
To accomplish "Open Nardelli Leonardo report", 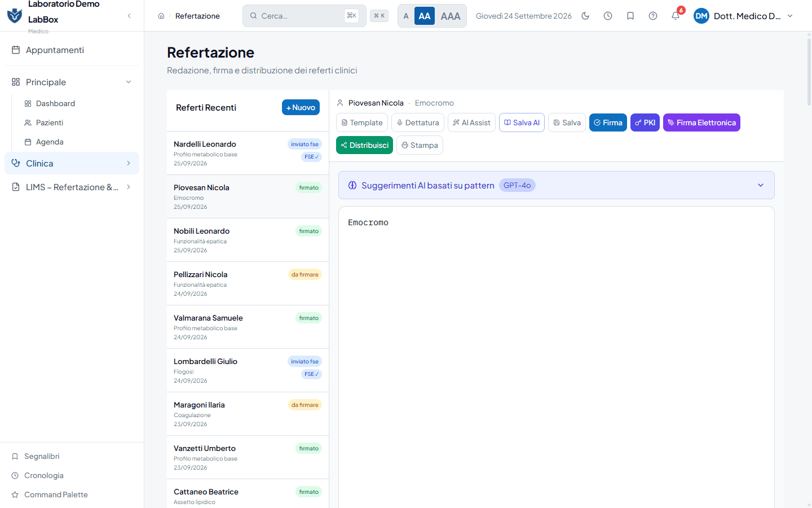I will [x=248, y=153].
